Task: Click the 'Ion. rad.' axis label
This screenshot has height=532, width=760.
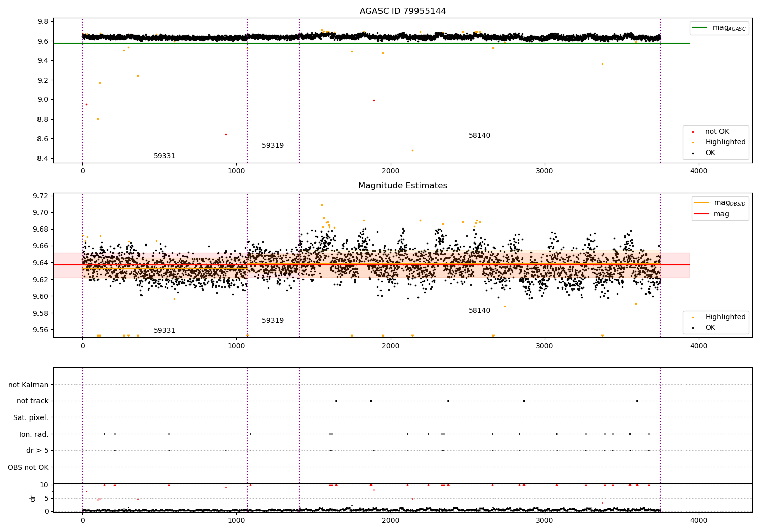Action: [34, 434]
